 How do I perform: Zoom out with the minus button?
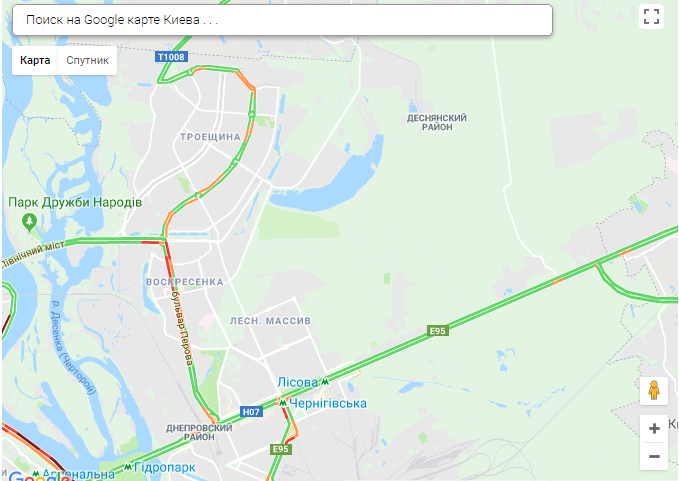coord(654,456)
